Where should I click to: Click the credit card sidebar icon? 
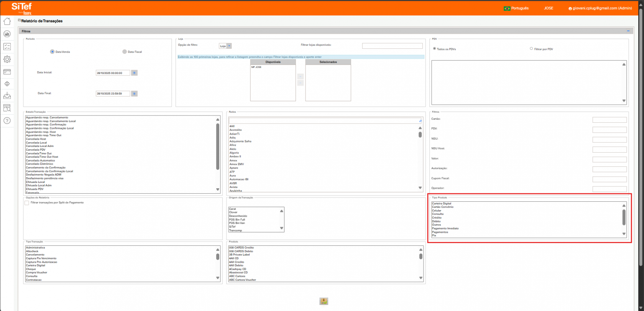point(7,72)
